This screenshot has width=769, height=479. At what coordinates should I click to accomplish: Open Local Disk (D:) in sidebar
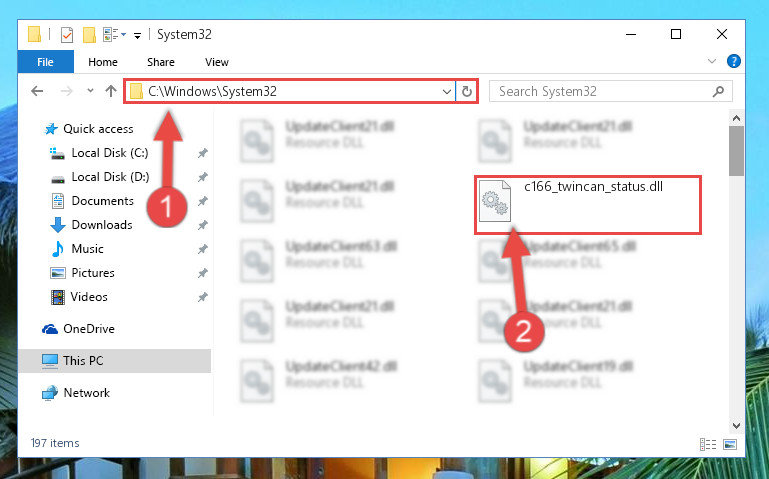[x=110, y=176]
